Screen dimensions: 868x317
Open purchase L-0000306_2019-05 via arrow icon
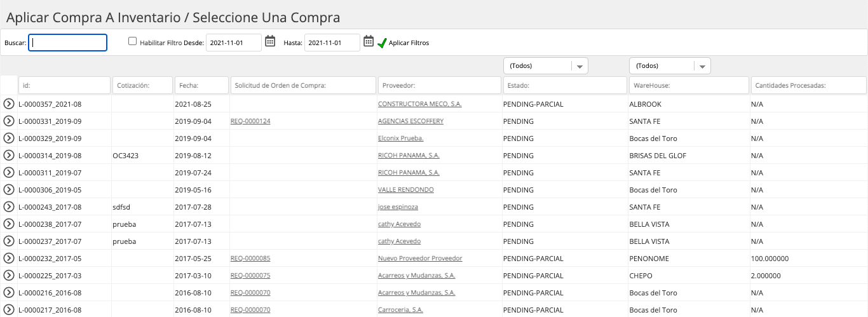pos(9,189)
